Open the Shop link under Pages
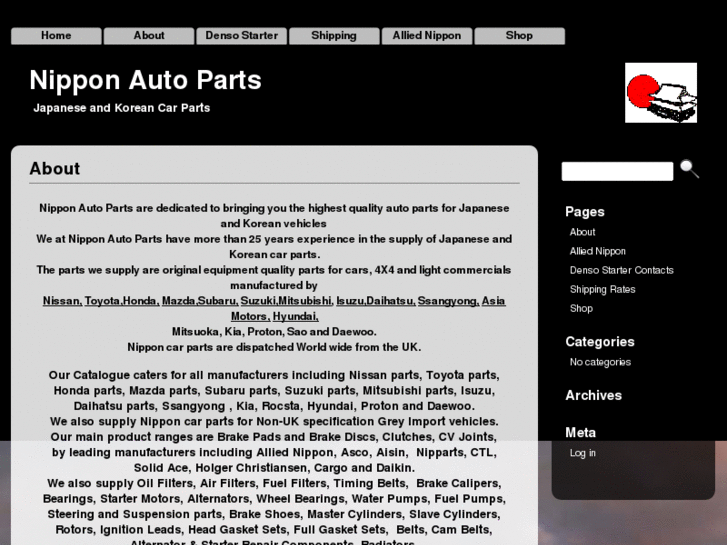 pos(581,308)
